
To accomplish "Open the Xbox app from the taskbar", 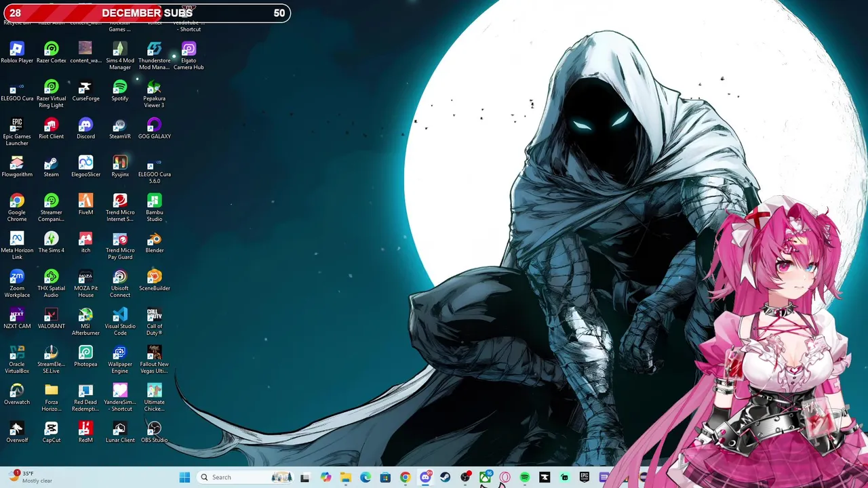I will click(x=486, y=477).
